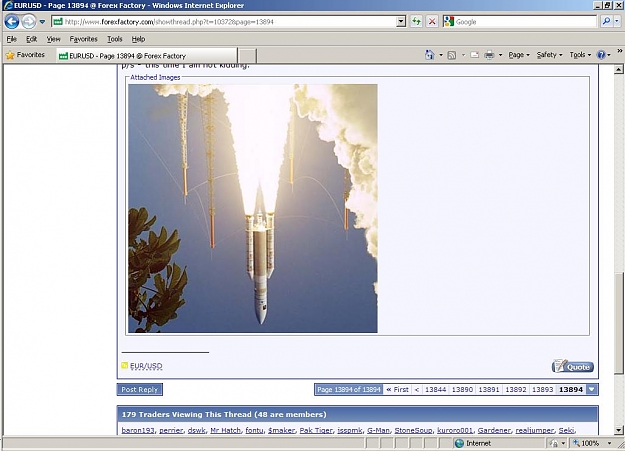Click the Home icon in command bar
The width and height of the screenshot is (625, 451).
point(430,55)
